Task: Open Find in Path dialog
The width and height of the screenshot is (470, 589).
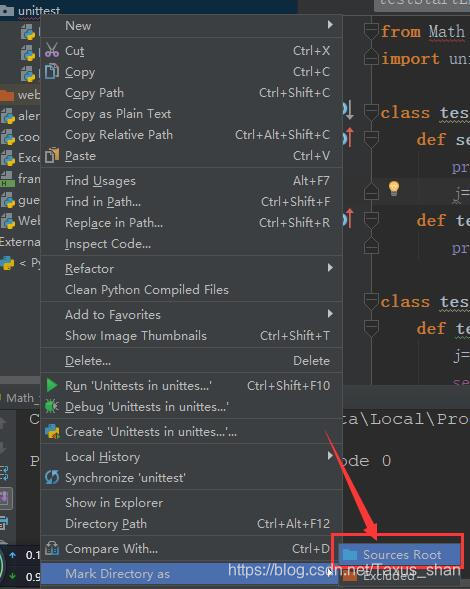Action: (191, 202)
